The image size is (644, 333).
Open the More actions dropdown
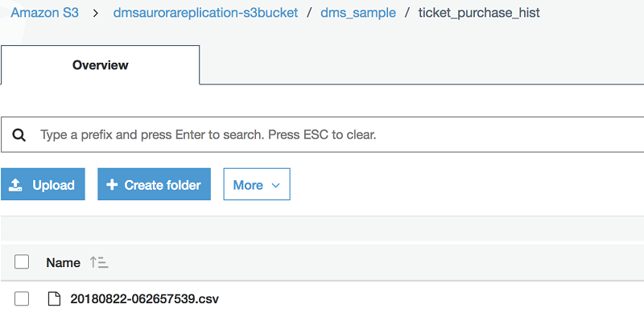(x=256, y=185)
